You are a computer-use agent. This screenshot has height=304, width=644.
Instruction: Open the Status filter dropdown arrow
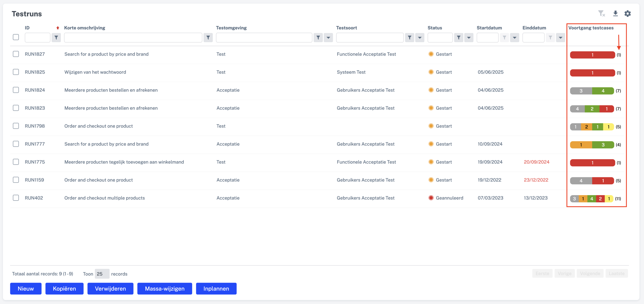pos(469,38)
